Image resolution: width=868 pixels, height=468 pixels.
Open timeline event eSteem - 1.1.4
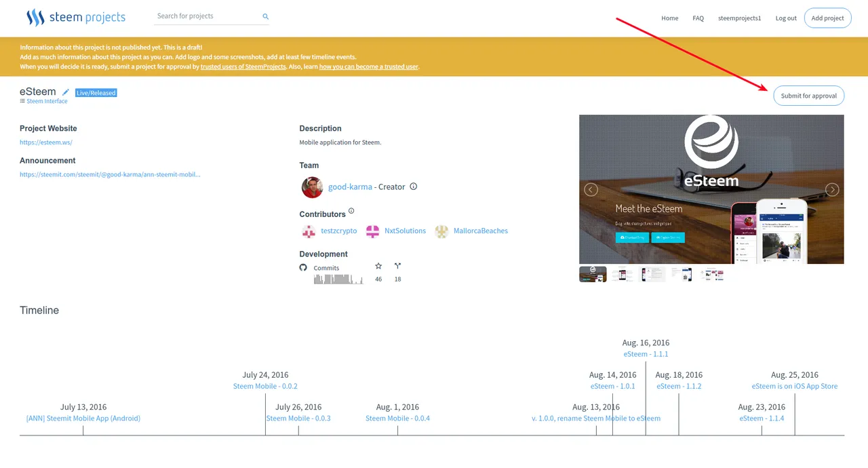point(762,418)
